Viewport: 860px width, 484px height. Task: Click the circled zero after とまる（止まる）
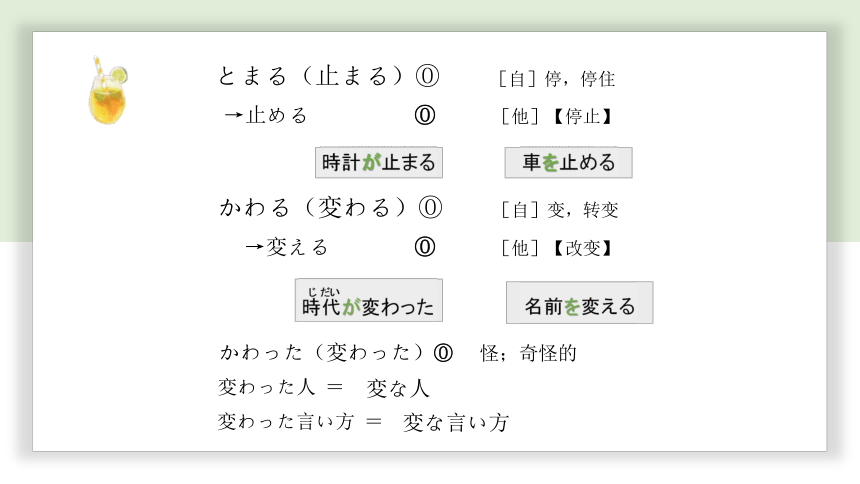coord(427,77)
